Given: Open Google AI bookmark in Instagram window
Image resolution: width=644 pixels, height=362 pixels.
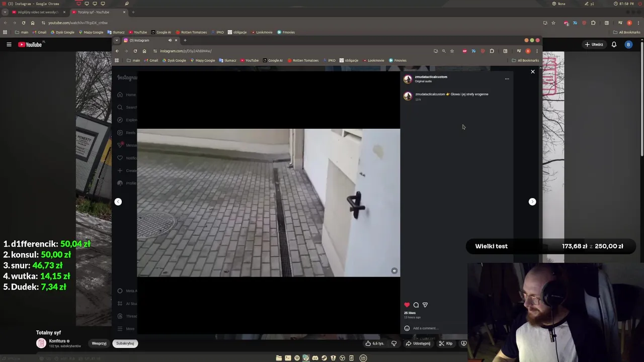Looking at the screenshot, I should [x=272, y=60].
